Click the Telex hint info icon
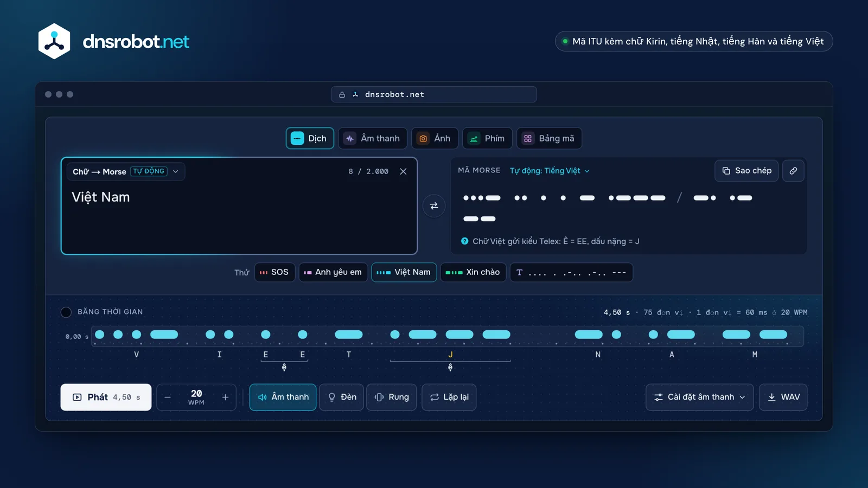868x488 pixels. click(x=465, y=241)
